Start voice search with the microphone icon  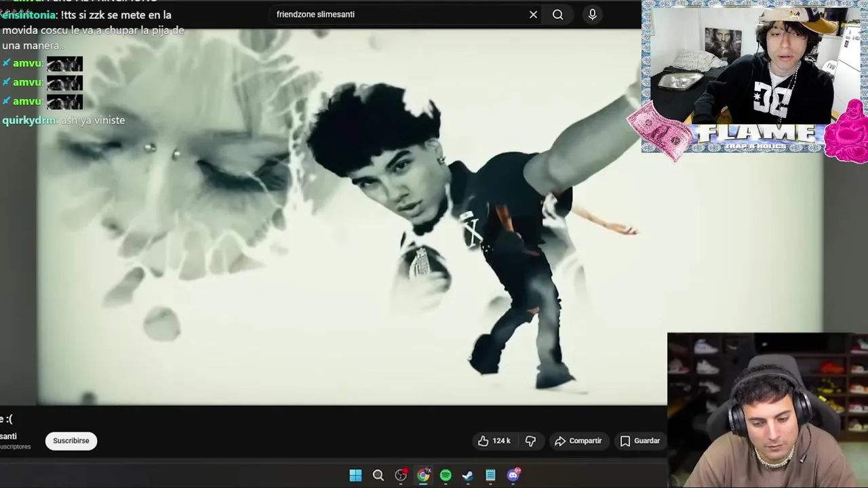(x=593, y=14)
